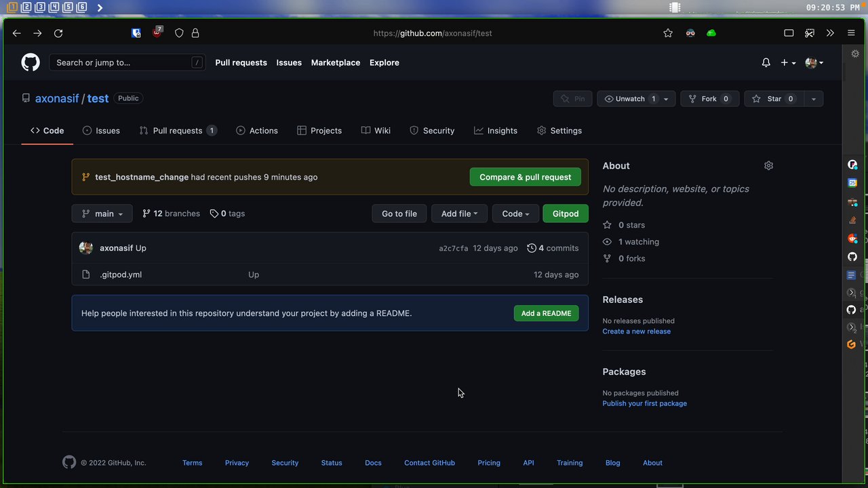868x488 pixels.
Task: Click the GitHub Octocat logo in header
Action: point(31,62)
